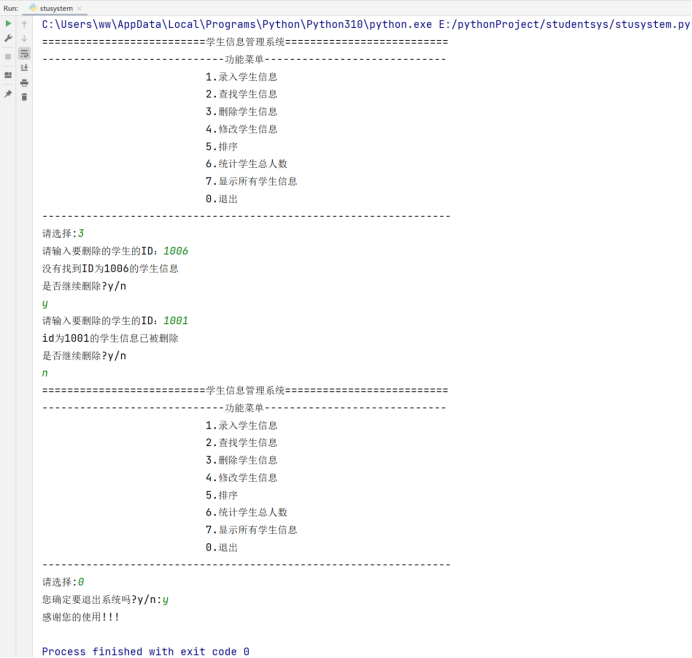Click the Down the Stack Trace arrow
The image size is (692, 658).
click(x=24, y=38)
